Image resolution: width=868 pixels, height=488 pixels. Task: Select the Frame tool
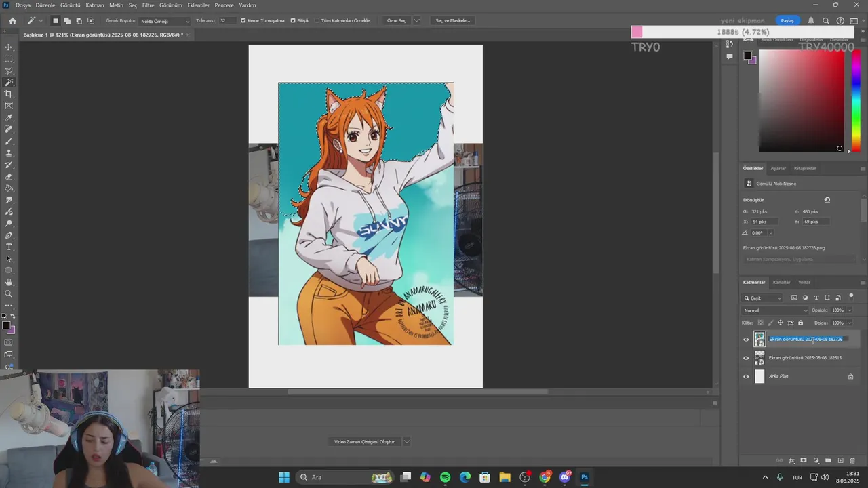[9, 106]
